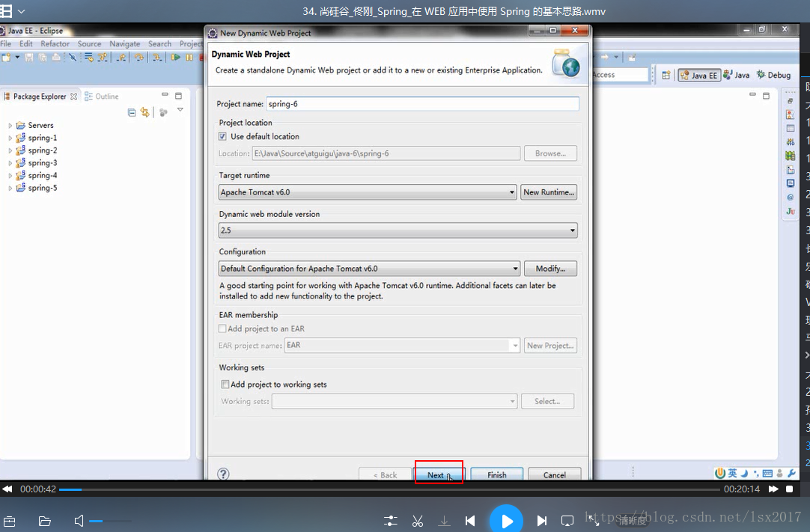Image resolution: width=810 pixels, height=532 pixels.
Task: Click the rewind button near the elapsed time
Action: point(7,489)
